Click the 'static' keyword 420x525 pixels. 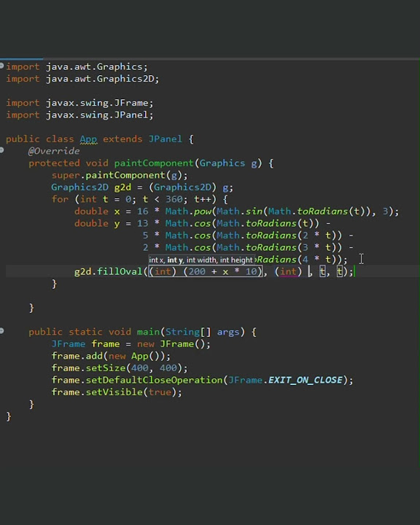(x=85, y=332)
